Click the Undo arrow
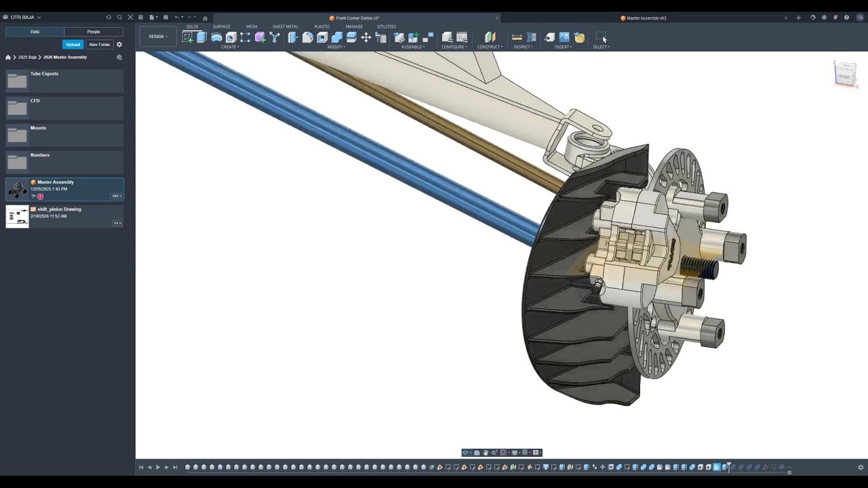 [176, 18]
